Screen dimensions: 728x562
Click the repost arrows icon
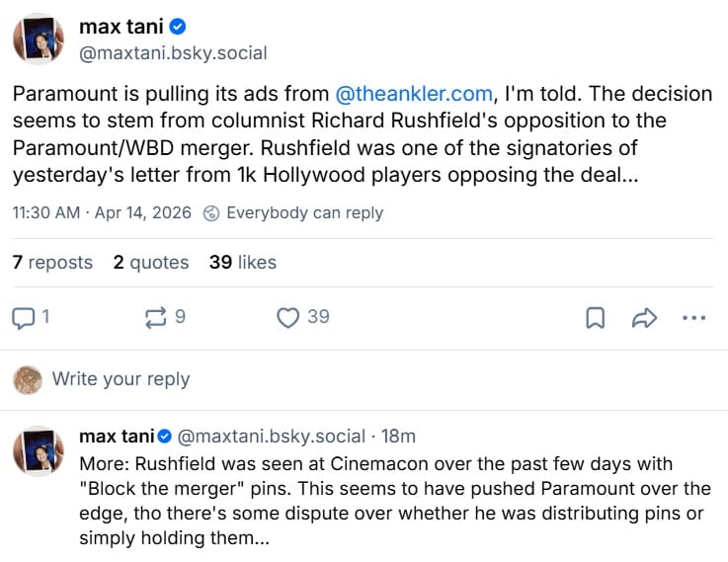(x=155, y=317)
